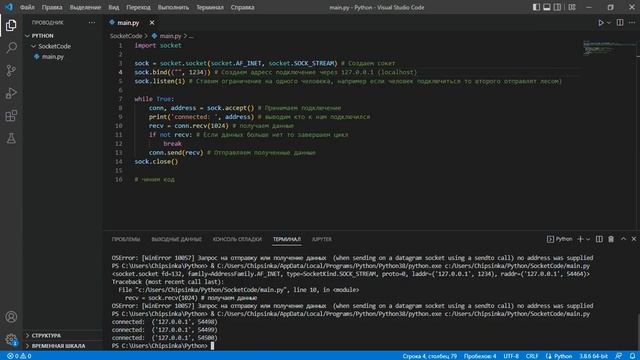Image resolution: width=640 pixels, height=360 pixels.
Task: Open the Справка menu
Action: pos(242,7)
